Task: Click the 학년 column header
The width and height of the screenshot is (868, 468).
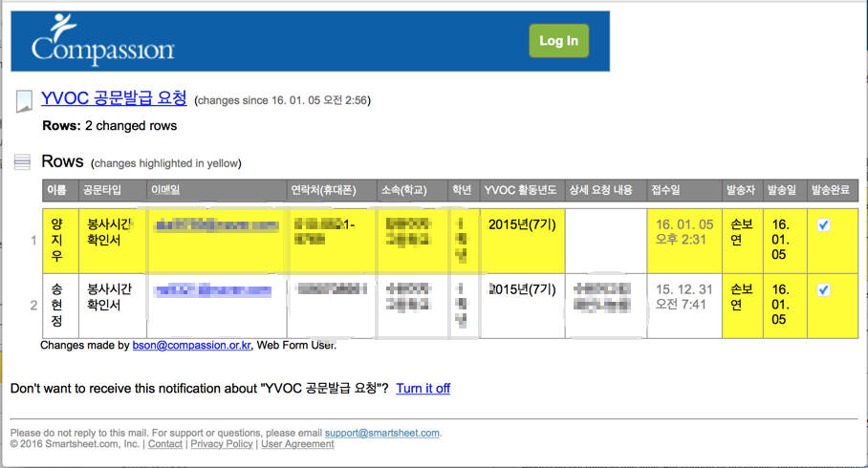Action: (464, 190)
